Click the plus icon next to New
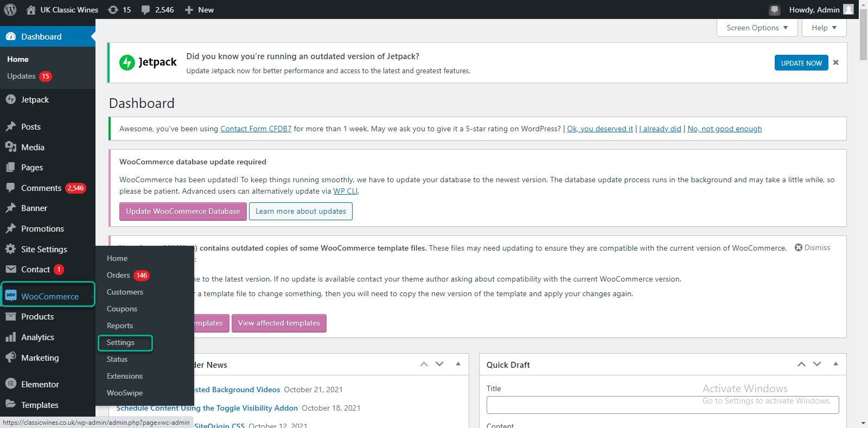This screenshot has width=868, height=428. click(189, 10)
